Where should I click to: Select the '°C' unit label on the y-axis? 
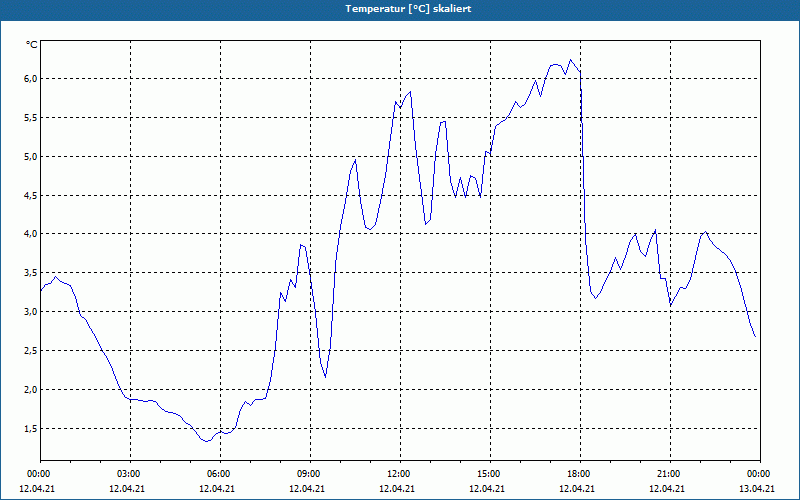tap(31, 45)
